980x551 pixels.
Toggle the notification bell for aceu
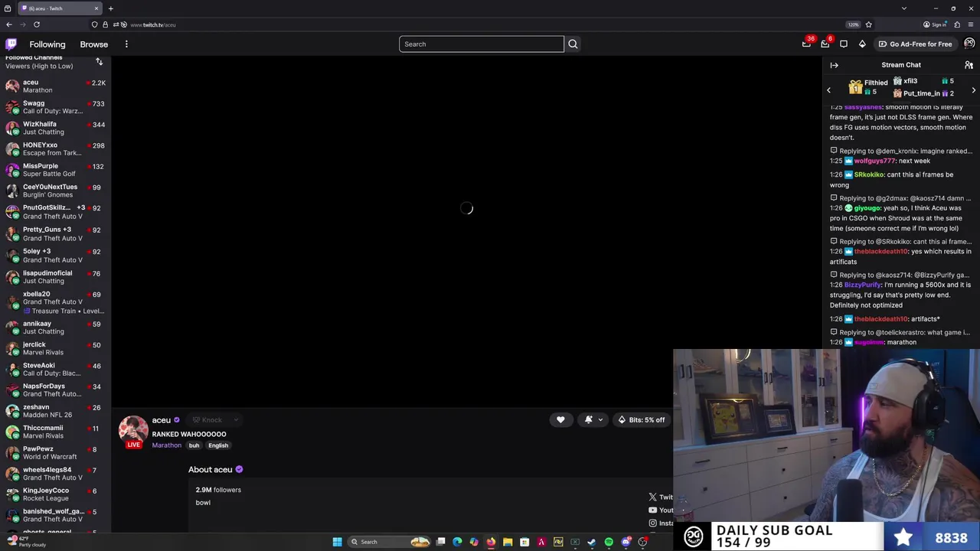(588, 419)
